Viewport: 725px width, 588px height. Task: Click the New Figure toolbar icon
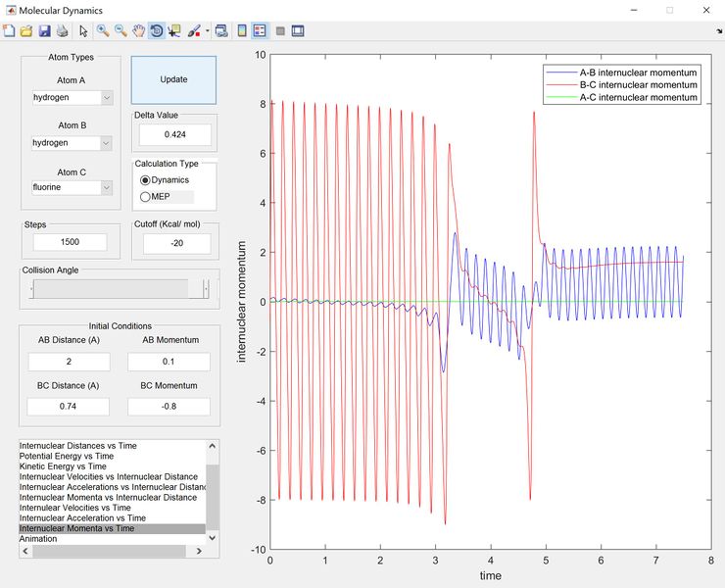9,31
